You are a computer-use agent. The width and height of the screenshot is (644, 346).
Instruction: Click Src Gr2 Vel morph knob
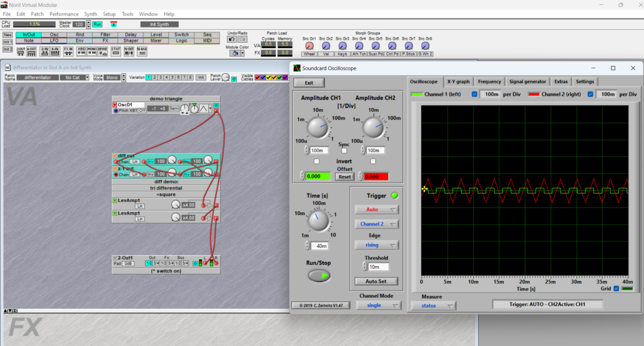coord(326,46)
